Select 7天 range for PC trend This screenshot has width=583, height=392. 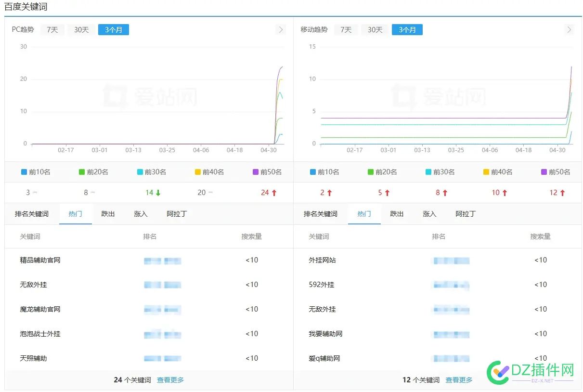click(x=52, y=30)
